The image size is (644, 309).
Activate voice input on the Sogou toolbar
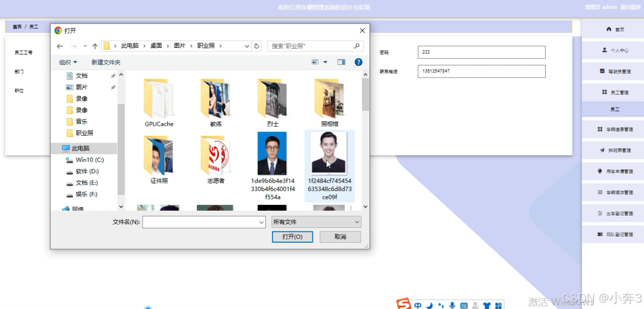click(x=453, y=305)
